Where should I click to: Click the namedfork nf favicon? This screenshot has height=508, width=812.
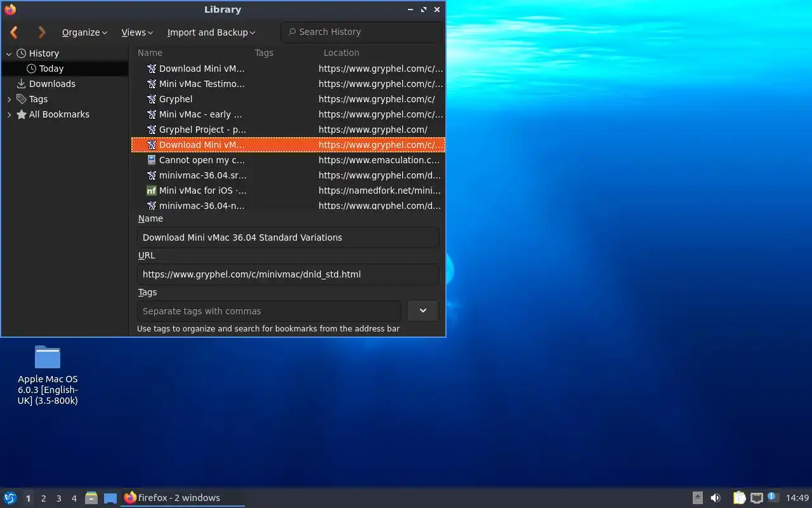coord(152,190)
